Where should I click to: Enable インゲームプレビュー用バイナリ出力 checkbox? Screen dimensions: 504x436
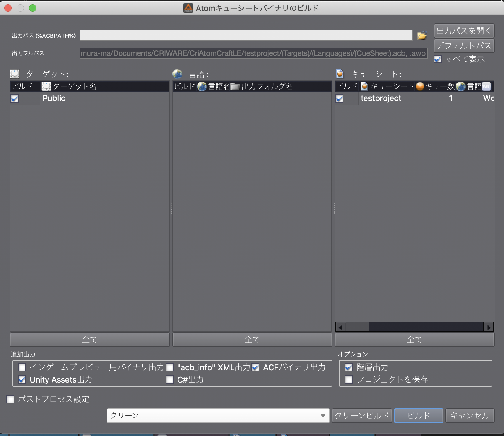(x=22, y=367)
